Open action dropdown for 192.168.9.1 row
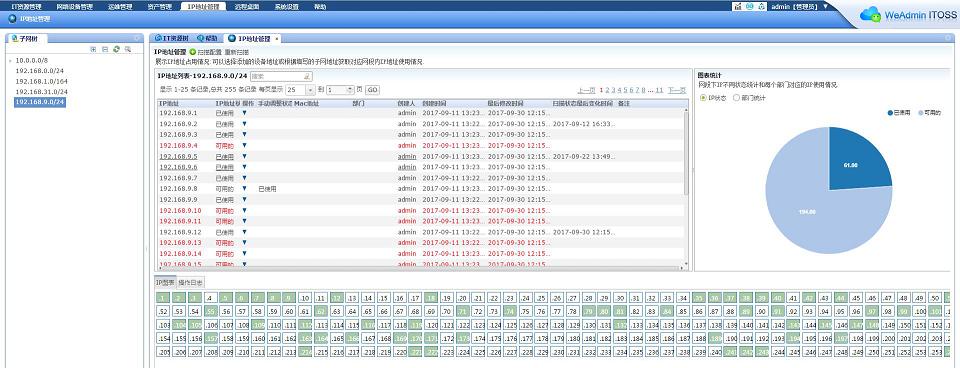 tap(244, 113)
